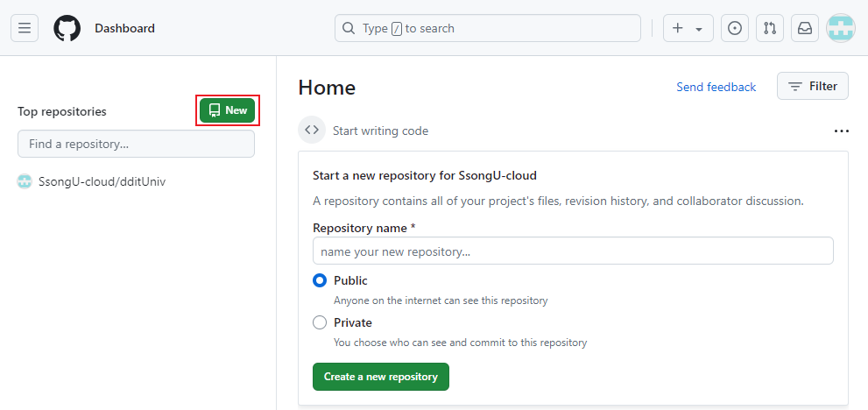
Task: Select the Private radio option
Action: click(320, 322)
